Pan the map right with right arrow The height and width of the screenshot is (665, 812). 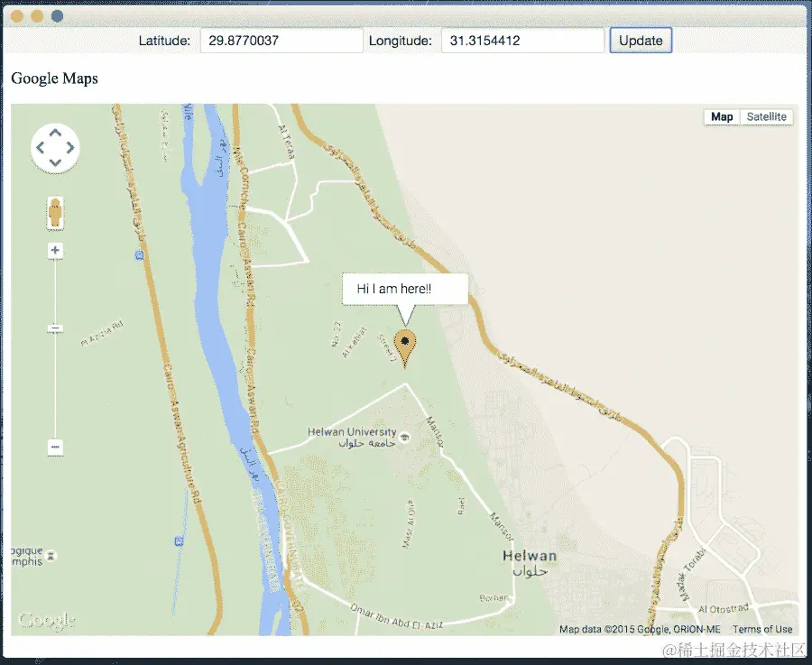click(x=69, y=148)
